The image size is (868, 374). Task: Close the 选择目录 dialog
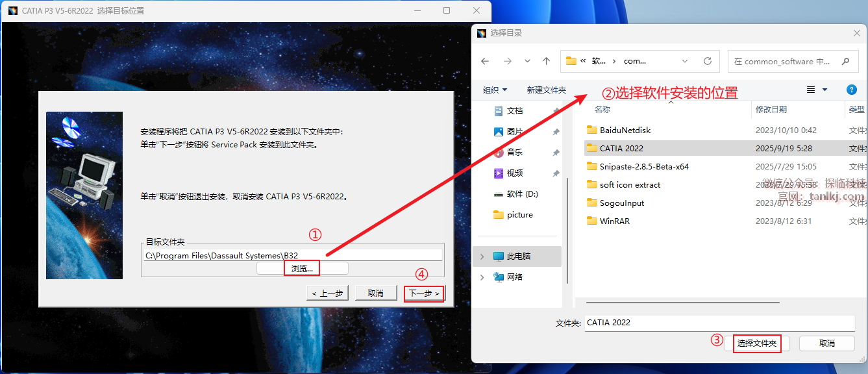tap(856, 33)
